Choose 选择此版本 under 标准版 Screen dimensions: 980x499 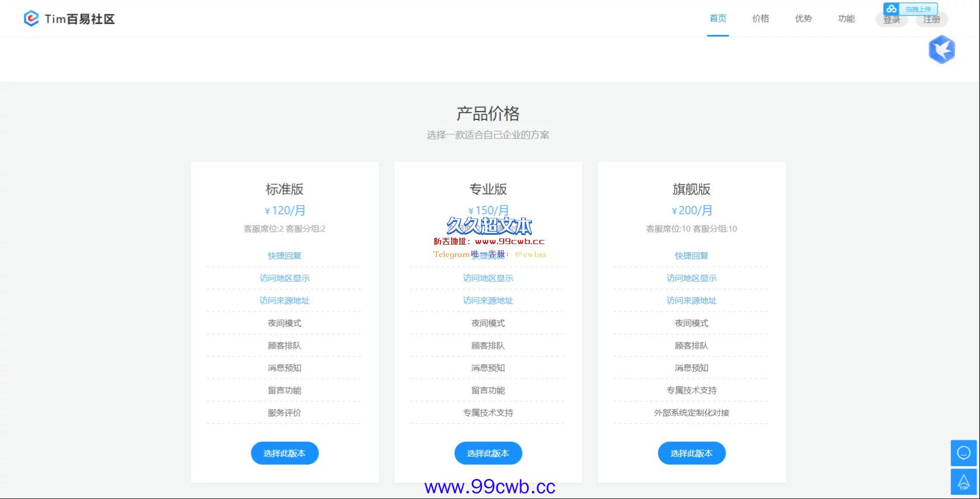285,453
